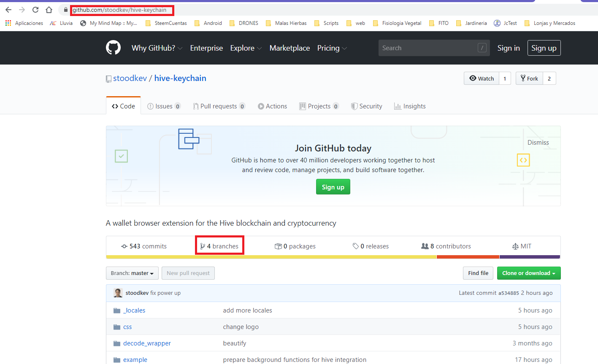Select the Code tab
Image resolution: width=598 pixels, height=364 pixels.
click(123, 106)
